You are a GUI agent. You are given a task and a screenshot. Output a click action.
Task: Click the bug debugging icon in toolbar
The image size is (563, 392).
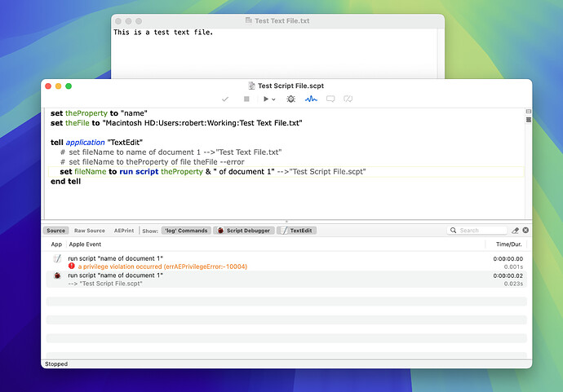click(x=290, y=99)
